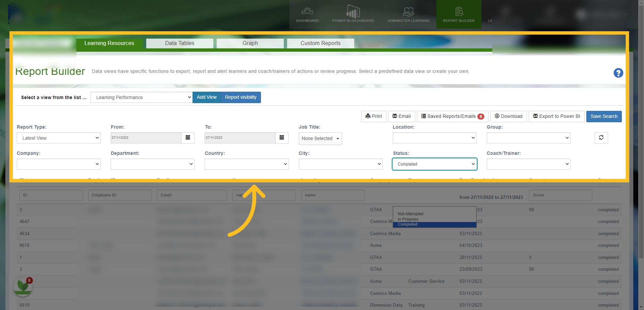
Task: Select Completed option in status list
Action: [435, 224]
